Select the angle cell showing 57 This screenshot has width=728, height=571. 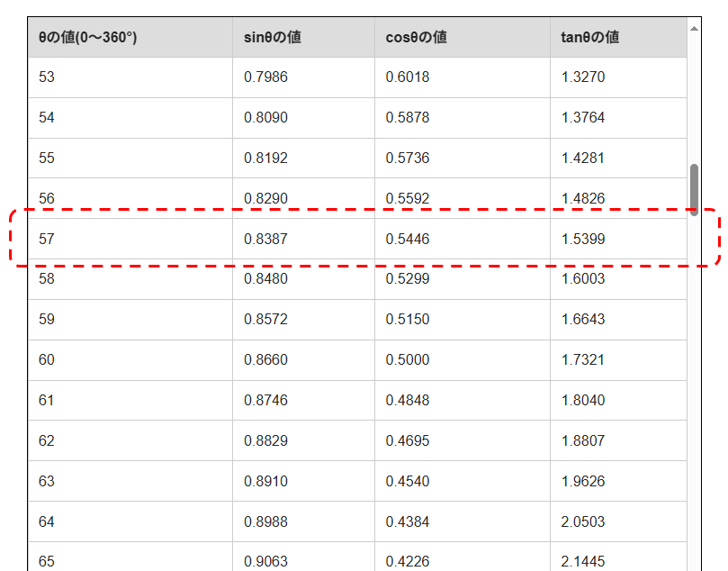pyautogui.click(x=47, y=240)
